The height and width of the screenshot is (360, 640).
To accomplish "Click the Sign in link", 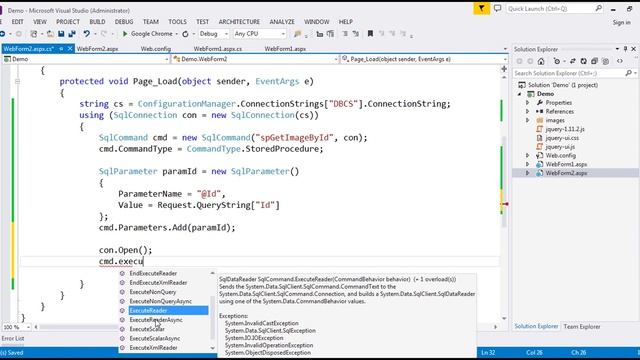I will click(x=621, y=22).
